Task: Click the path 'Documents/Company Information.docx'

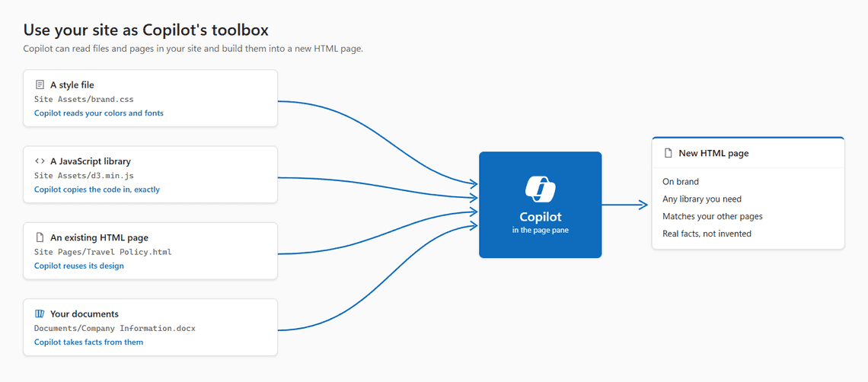Action: 114,328
